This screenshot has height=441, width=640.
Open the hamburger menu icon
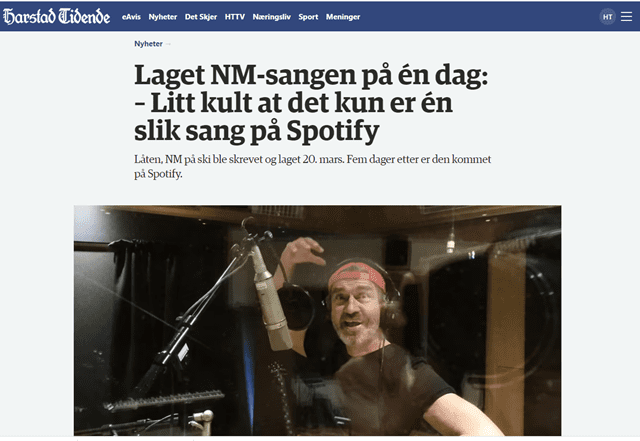click(626, 16)
